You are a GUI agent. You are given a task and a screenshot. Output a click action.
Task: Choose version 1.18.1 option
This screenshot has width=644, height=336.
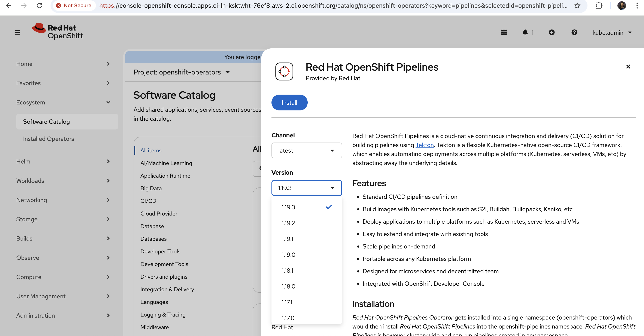pos(287,271)
